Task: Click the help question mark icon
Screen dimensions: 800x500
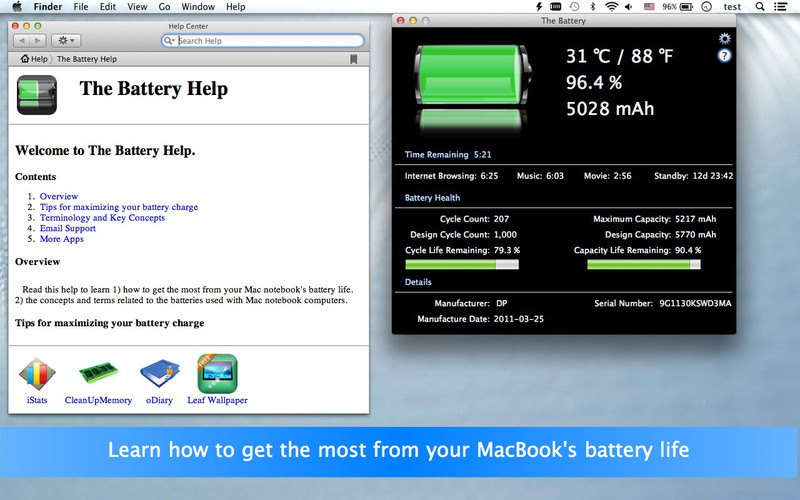Action: (724, 56)
